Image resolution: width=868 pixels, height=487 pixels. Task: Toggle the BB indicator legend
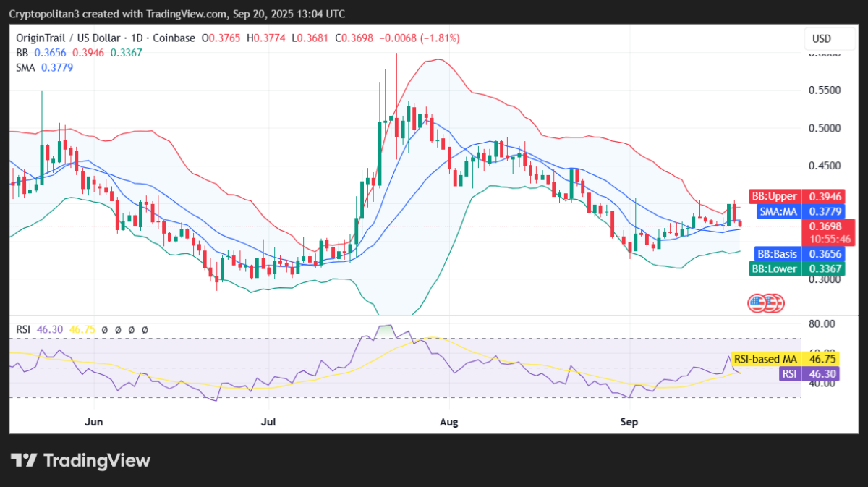[x=22, y=52]
